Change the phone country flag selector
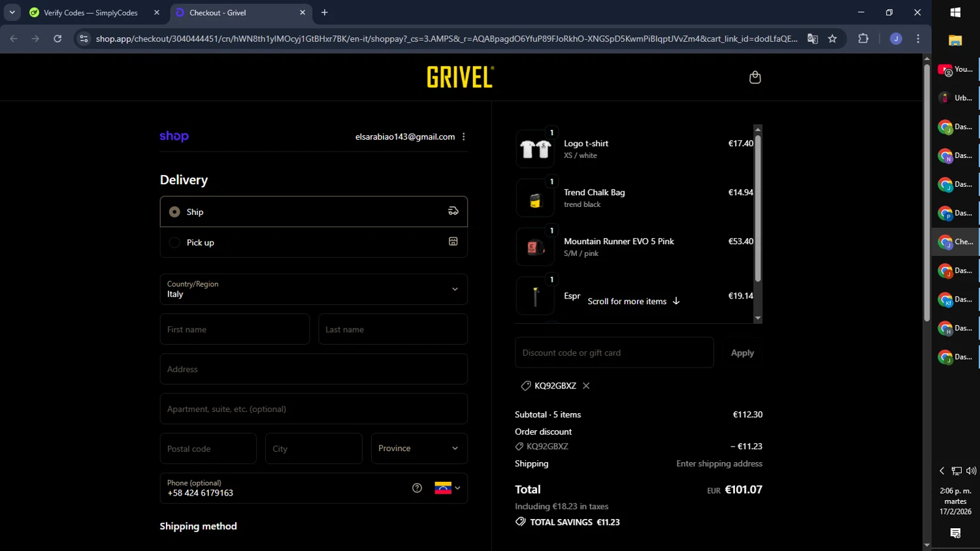 tap(448, 488)
